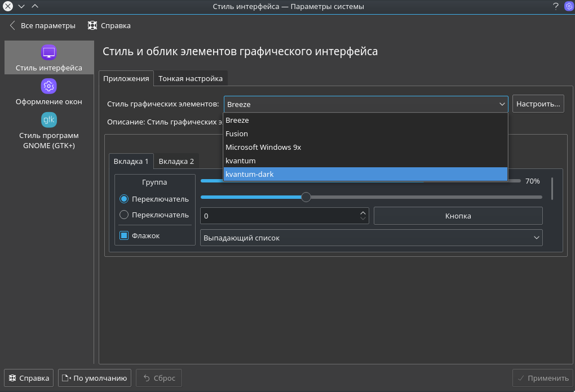The height and width of the screenshot is (392, 575).
Task: Decrease the spin box value with down arrow
Action: [362, 219]
